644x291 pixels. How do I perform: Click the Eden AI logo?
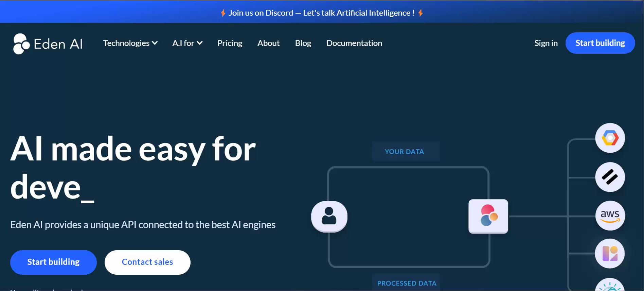(48, 44)
